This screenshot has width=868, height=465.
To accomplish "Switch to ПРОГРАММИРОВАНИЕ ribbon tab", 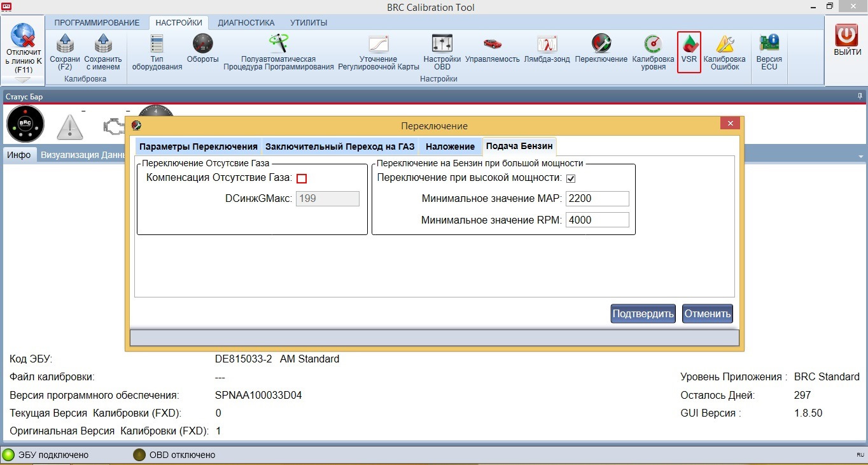I will pyautogui.click(x=97, y=22).
